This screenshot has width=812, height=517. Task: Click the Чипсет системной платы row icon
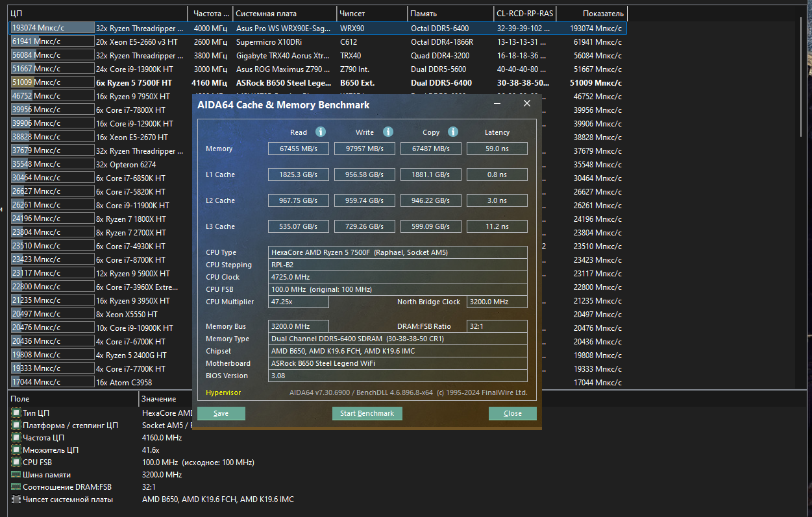pos(16,499)
